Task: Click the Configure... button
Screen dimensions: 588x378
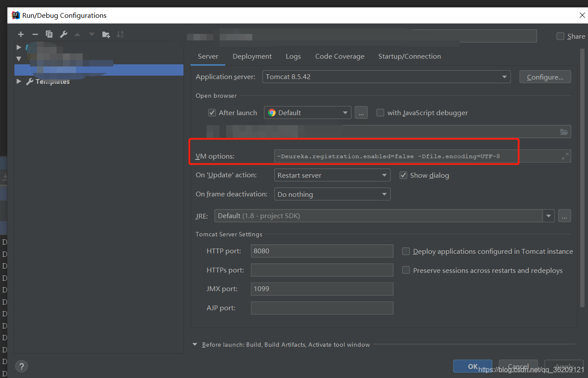Action: point(545,77)
